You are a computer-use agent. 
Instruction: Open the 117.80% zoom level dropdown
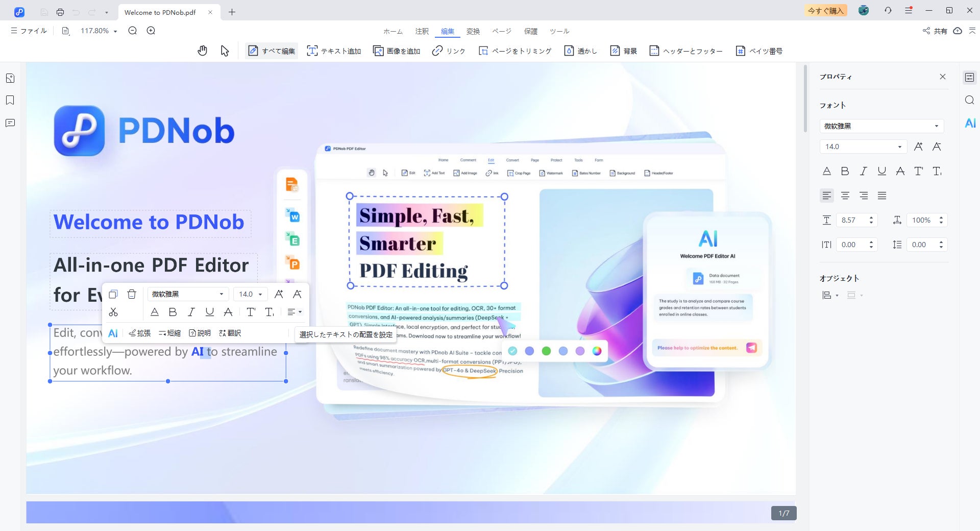[x=99, y=31]
